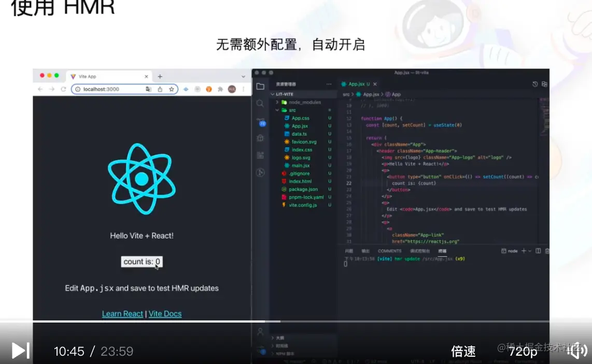Change the 720p video quality setting
This screenshot has height=364, width=592.
coord(523,351)
